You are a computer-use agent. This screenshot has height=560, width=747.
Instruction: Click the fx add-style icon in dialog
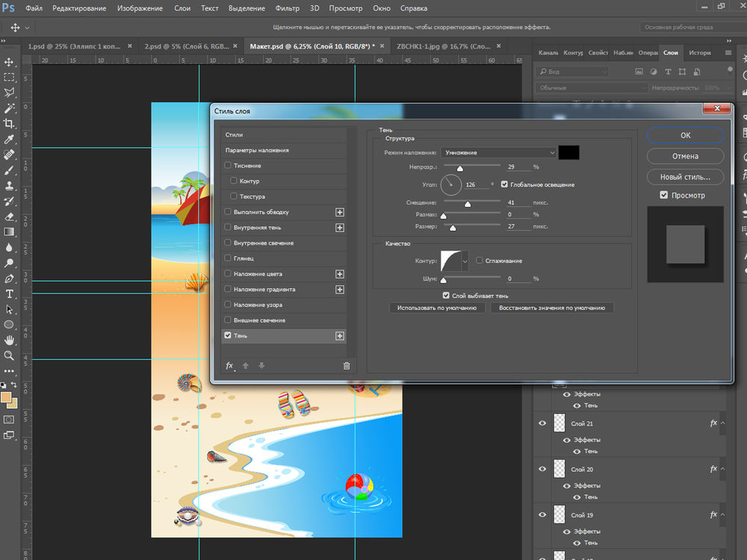pos(229,365)
